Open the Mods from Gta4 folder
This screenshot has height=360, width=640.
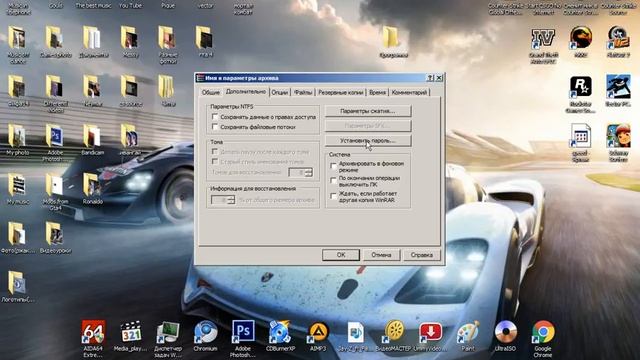(55, 186)
